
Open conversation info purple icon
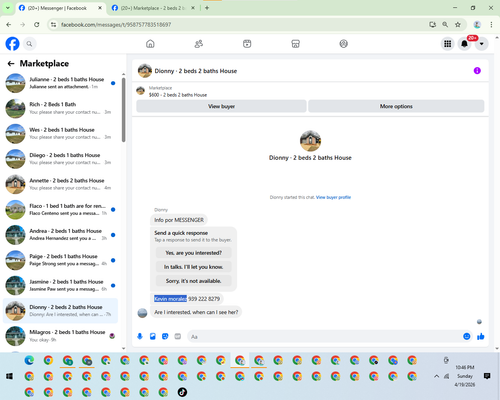coord(477,71)
